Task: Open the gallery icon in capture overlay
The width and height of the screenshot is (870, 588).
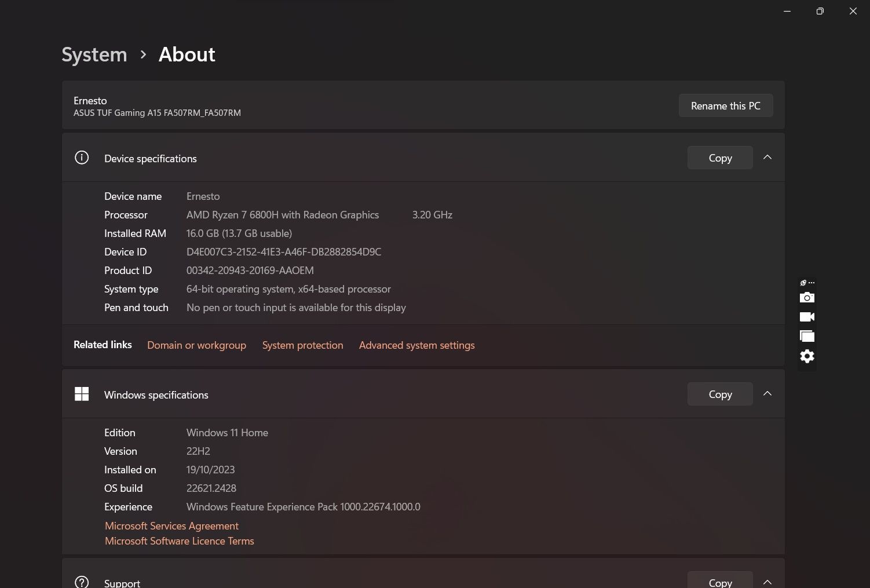Action: pos(807,336)
